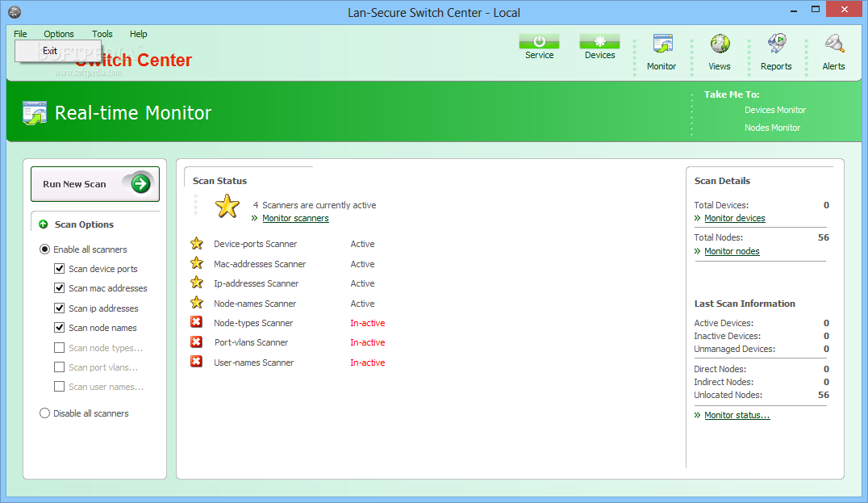The height and width of the screenshot is (503, 868).
Task: Minimize the Switch Center window
Action: tap(794, 10)
